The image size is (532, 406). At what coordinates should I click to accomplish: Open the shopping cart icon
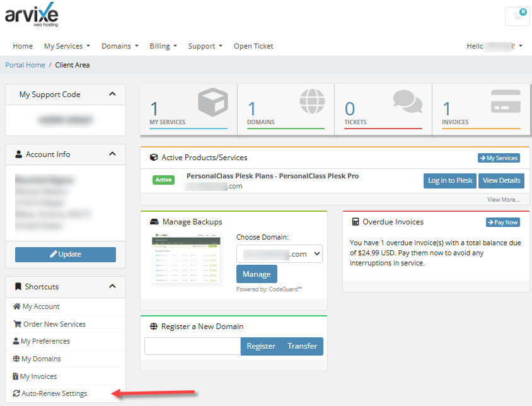pyautogui.click(x=518, y=16)
